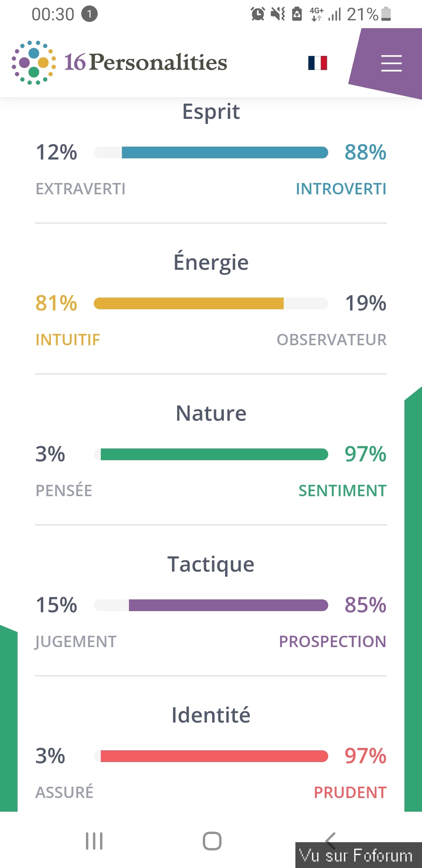Tap the Vu sur Foforum watermark

tap(356, 855)
